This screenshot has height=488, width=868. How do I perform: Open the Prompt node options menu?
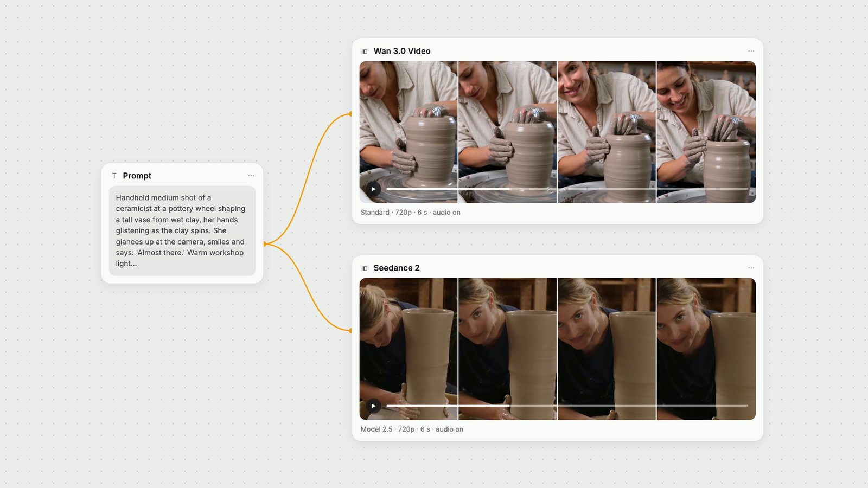tap(251, 176)
